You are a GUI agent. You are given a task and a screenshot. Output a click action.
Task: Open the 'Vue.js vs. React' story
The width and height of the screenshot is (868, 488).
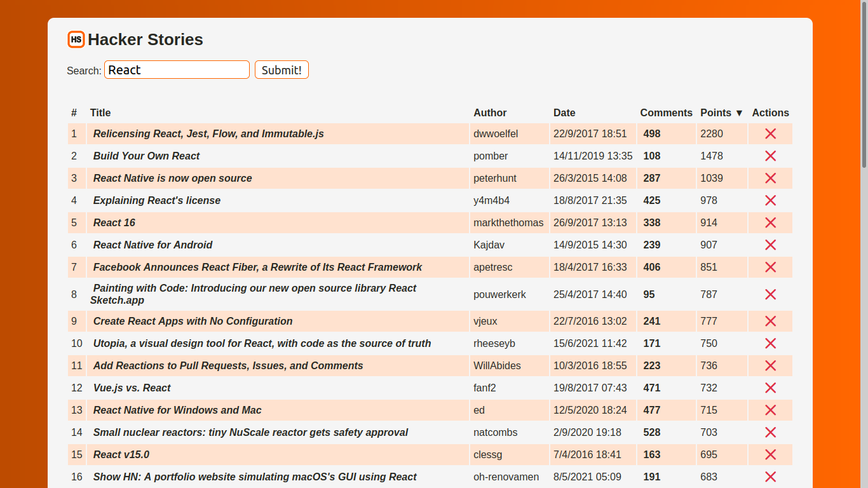[132, 388]
